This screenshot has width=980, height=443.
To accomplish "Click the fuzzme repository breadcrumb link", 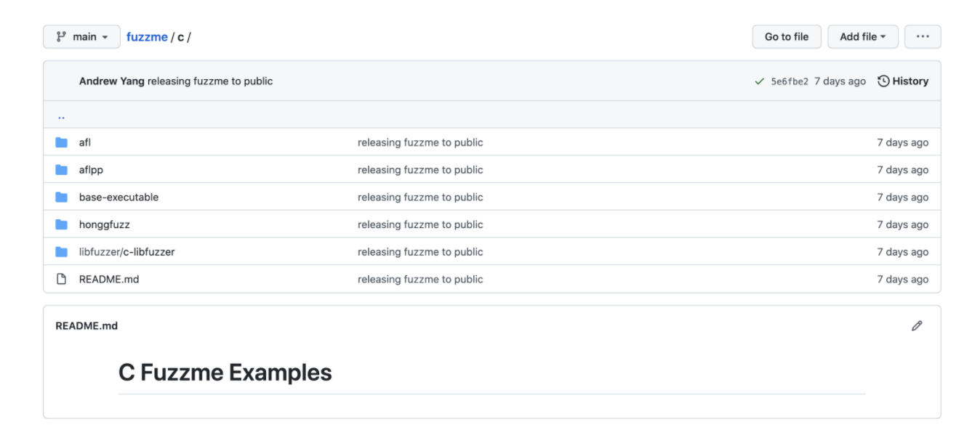I will 147,37.
